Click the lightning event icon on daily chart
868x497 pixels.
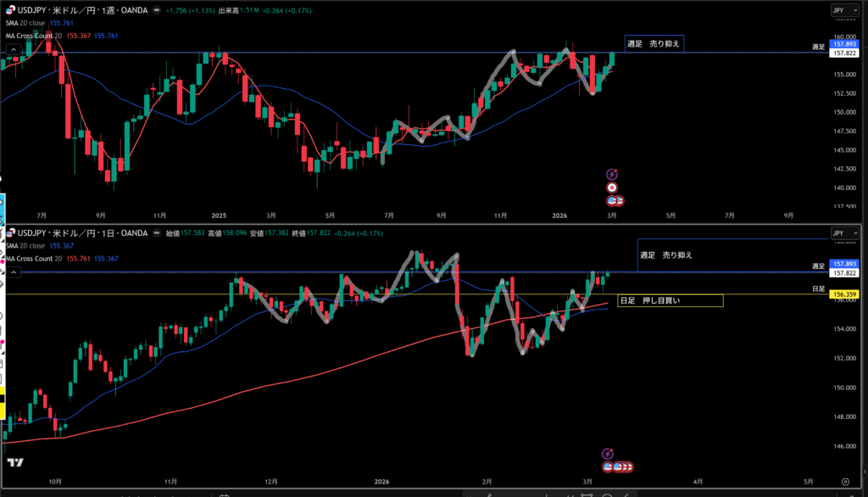point(607,455)
